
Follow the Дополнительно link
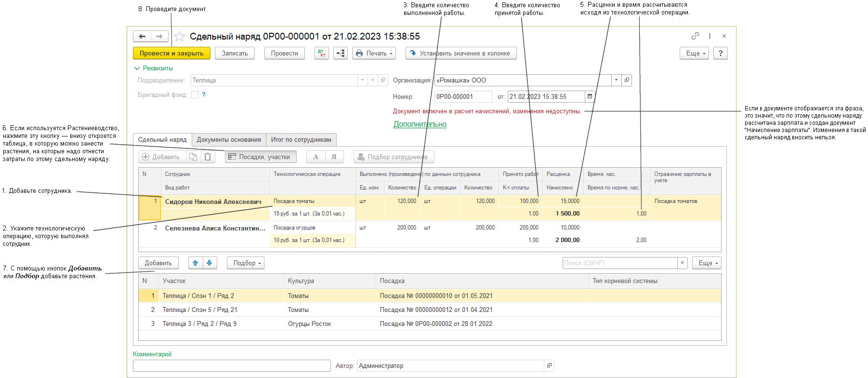coord(420,124)
